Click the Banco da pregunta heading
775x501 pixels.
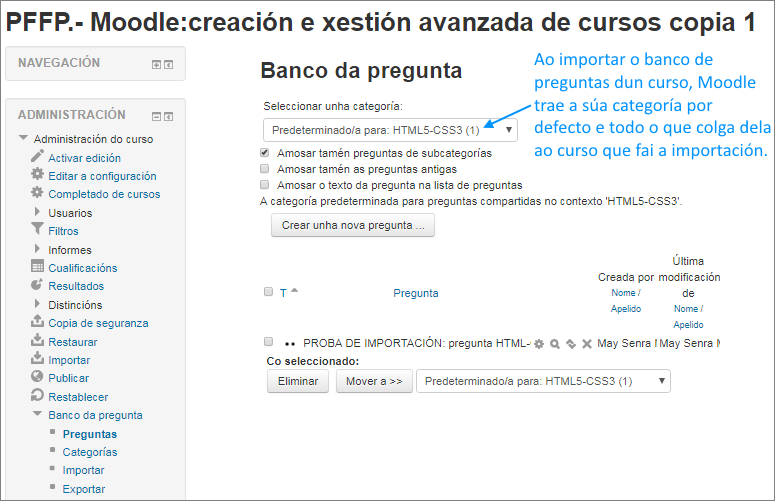tap(361, 71)
